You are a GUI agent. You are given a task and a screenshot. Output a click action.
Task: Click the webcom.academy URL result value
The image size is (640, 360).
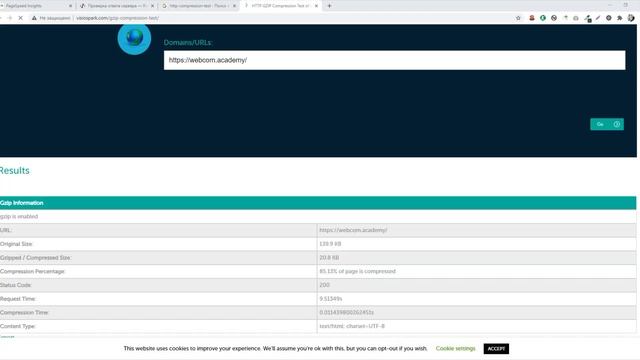tap(353, 230)
